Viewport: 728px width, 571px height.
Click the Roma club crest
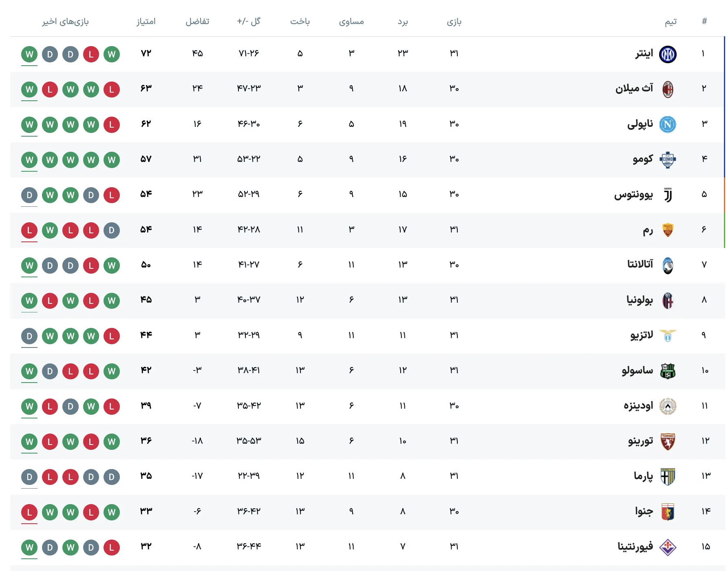coord(668,230)
